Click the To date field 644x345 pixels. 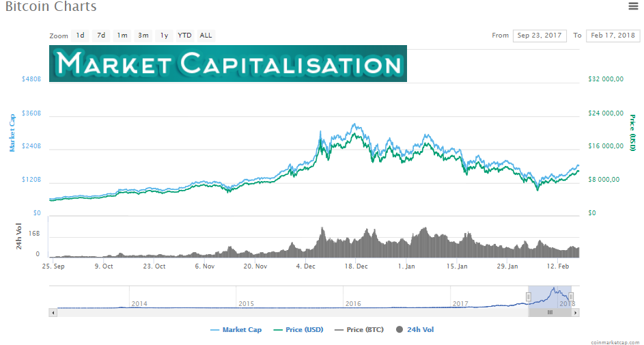click(613, 36)
